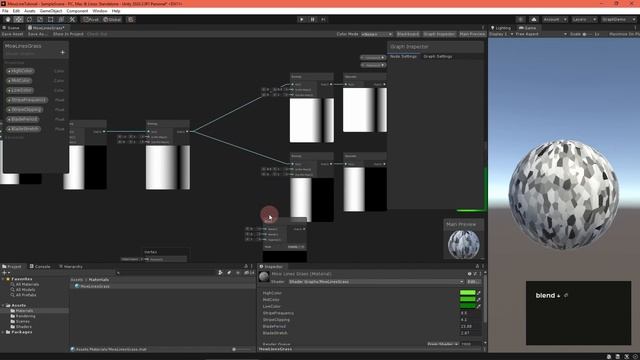640x360 pixels.
Task: Pick MidColor with eyedropper
Action: 479,299
